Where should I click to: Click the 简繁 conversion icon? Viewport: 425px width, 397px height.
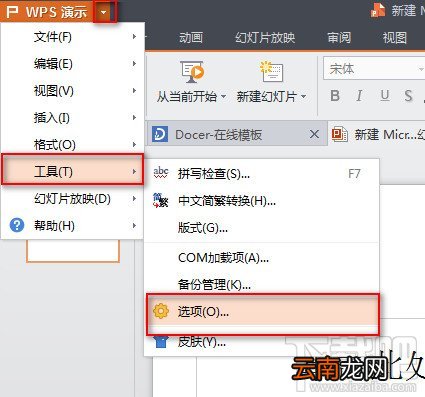tap(161, 200)
